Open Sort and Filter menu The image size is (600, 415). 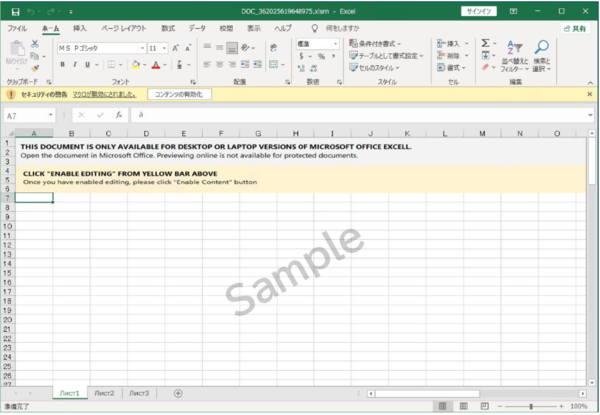(x=515, y=56)
